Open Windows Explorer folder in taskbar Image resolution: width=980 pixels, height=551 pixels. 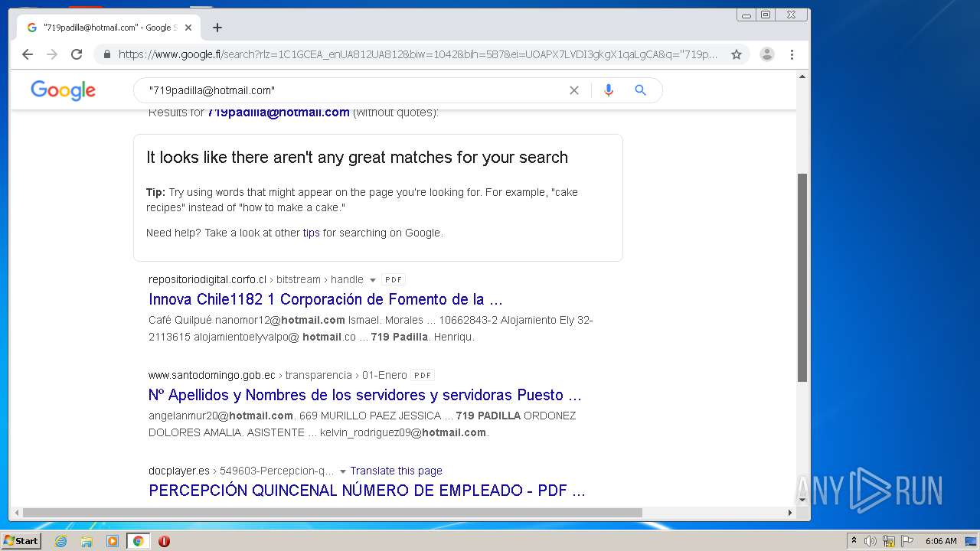87,541
